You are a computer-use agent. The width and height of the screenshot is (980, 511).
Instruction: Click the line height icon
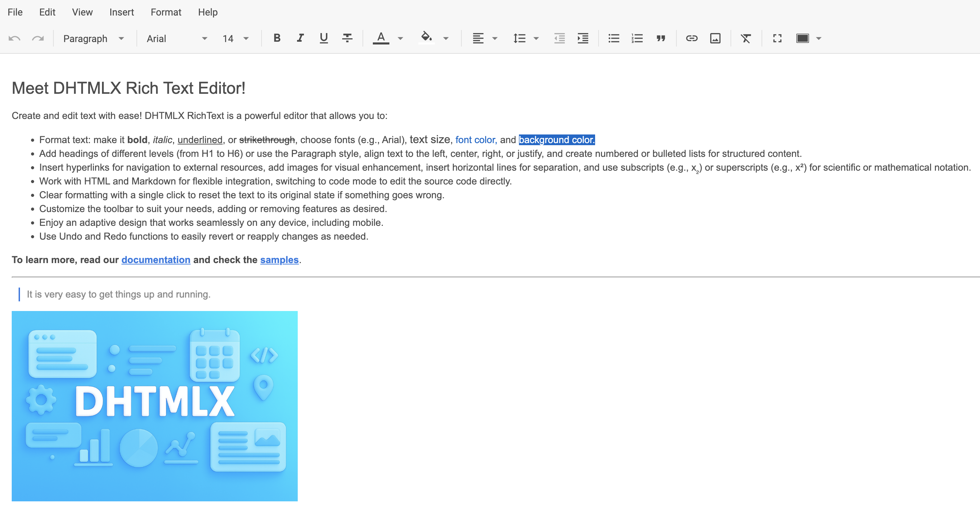click(x=519, y=39)
